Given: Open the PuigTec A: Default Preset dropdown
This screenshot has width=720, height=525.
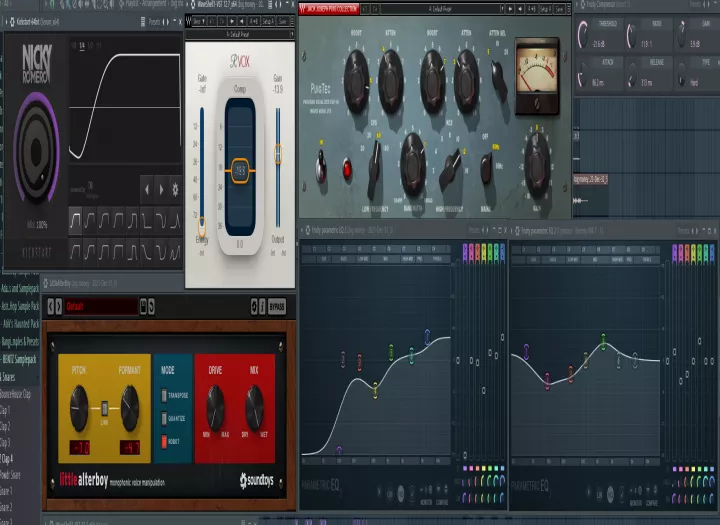Looking at the screenshot, I should [440, 9].
